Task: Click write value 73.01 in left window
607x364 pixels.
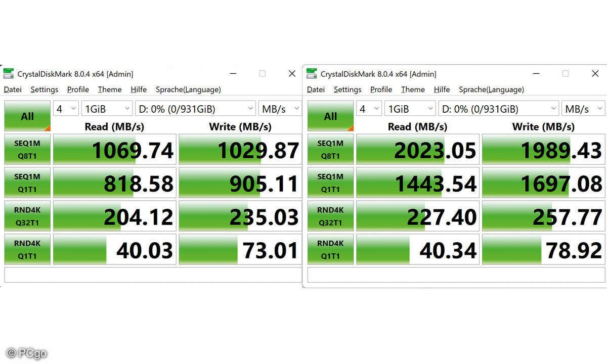Action: click(x=240, y=250)
